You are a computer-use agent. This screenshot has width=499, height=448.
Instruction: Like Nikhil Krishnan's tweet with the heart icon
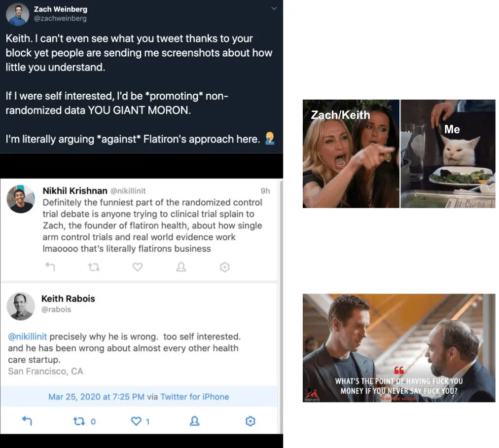click(x=138, y=267)
